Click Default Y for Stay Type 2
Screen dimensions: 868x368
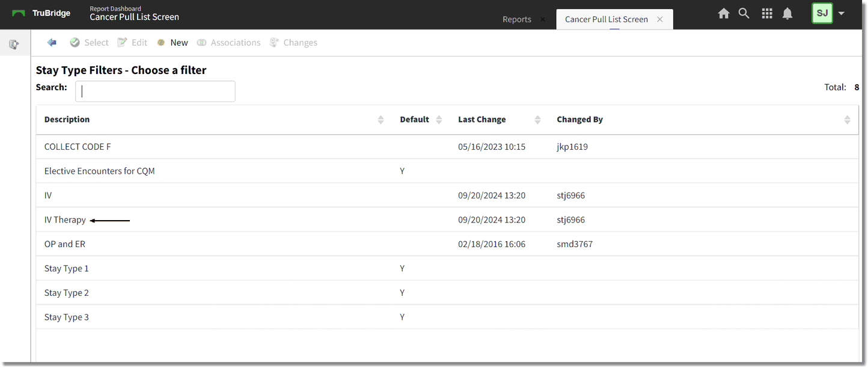402,293
